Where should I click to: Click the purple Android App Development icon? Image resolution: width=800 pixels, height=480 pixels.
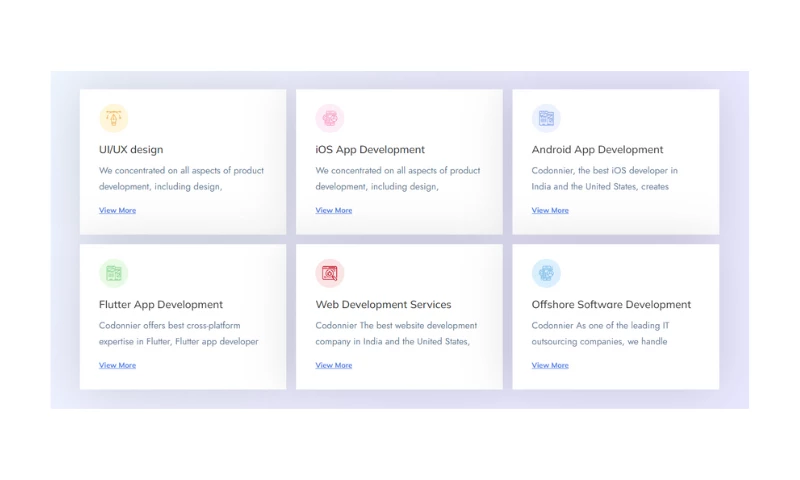546,118
